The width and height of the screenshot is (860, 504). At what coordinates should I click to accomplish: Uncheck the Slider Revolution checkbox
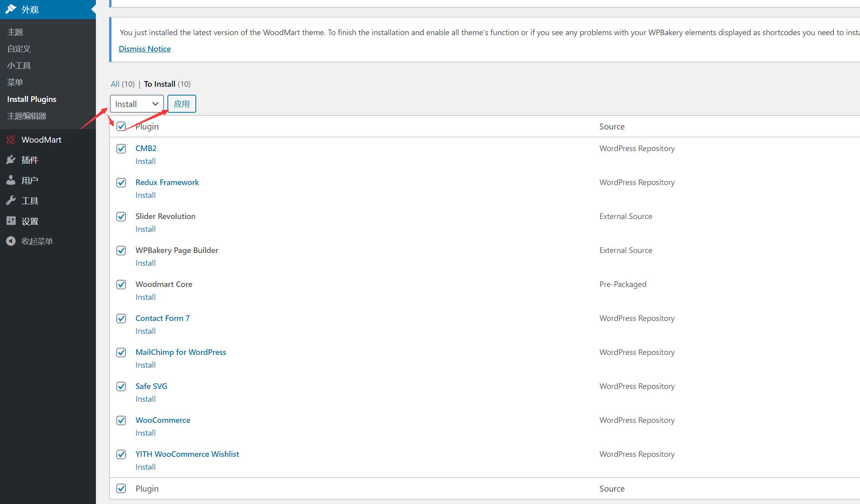click(x=121, y=217)
